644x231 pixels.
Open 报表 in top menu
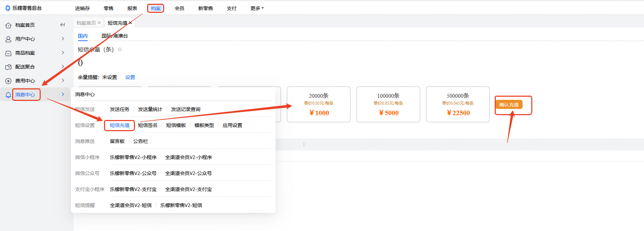[132, 8]
